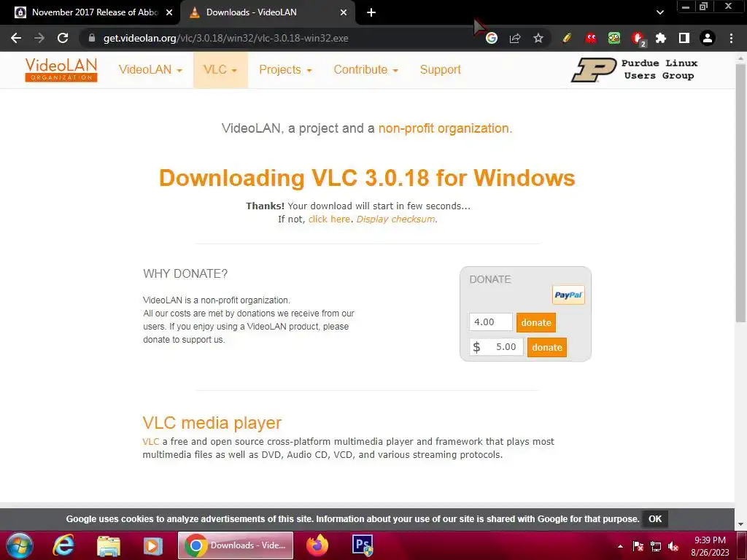Launch Firefox from the taskbar

[317, 545]
